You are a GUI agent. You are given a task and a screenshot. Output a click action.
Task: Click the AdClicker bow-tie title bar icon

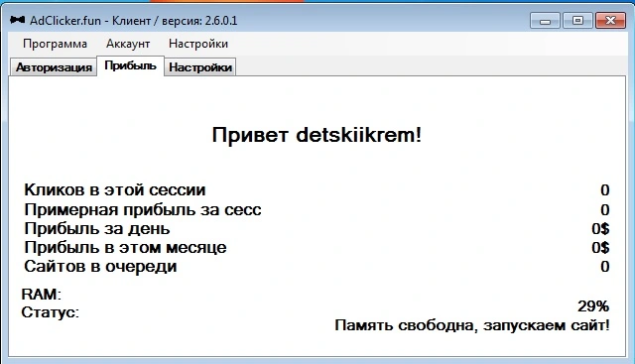(17, 20)
